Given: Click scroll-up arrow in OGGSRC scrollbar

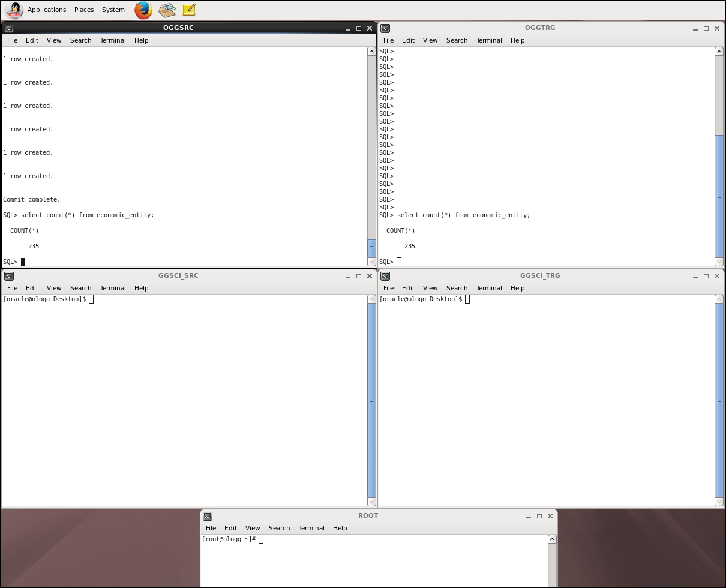Looking at the screenshot, I should tap(371, 52).
